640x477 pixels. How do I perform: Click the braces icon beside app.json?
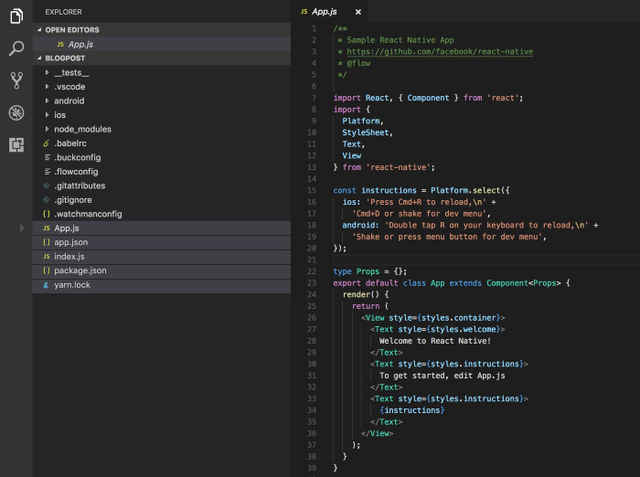pyautogui.click(x=47, y=242)
